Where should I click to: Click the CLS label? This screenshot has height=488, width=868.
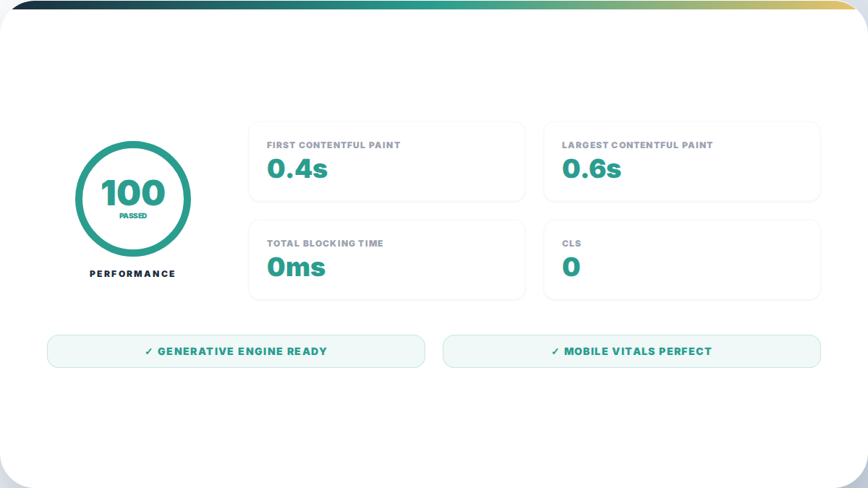571,244
